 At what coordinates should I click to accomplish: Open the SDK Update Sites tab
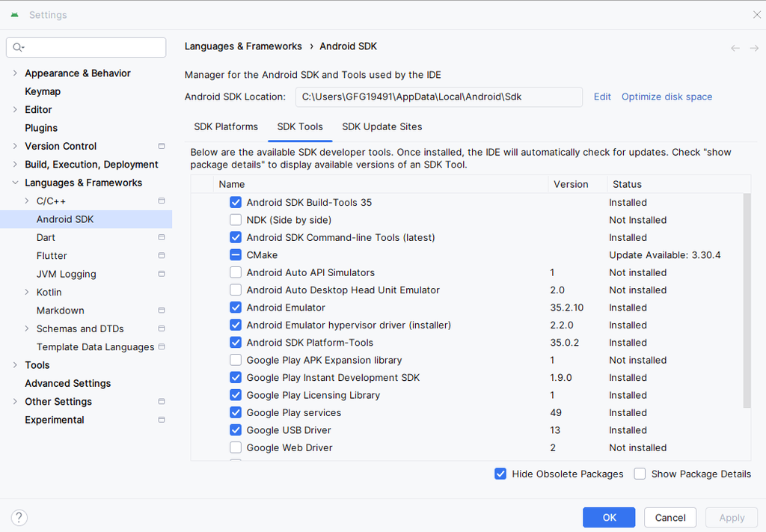click(x=382, y=126)
